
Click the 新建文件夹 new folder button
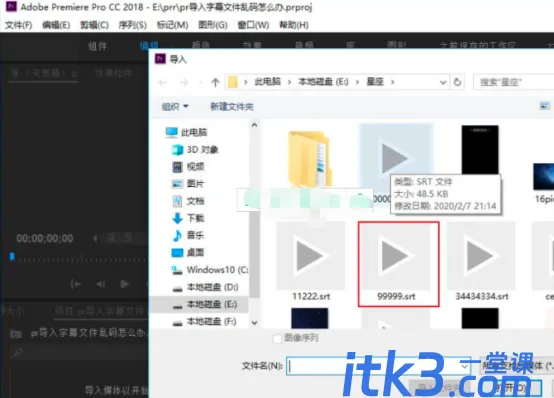[232, 106]
